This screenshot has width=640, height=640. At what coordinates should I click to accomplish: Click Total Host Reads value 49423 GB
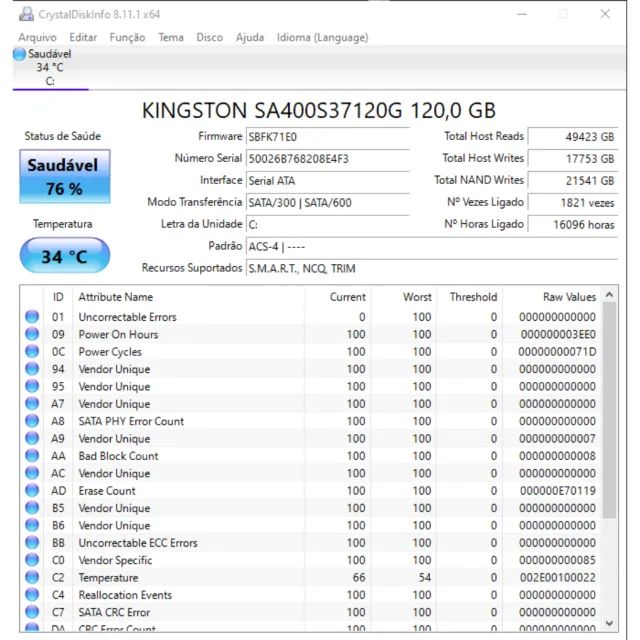point(573,137)
